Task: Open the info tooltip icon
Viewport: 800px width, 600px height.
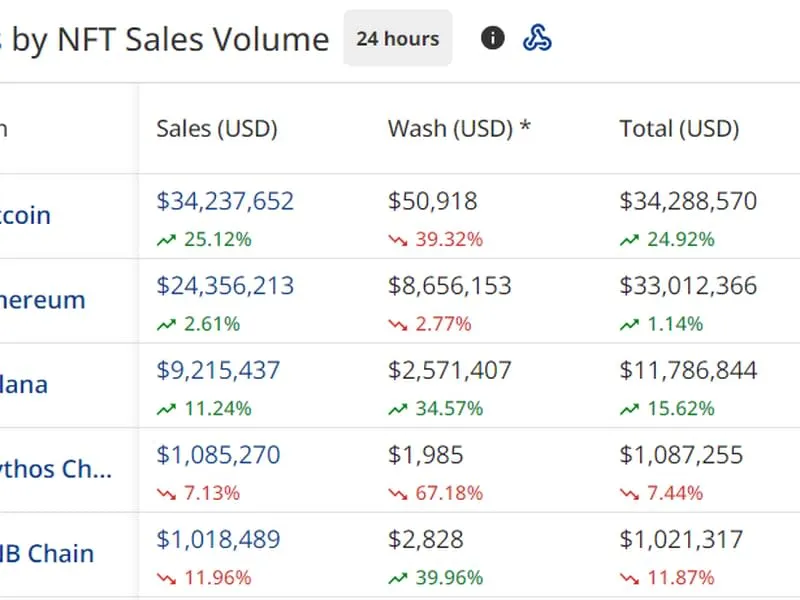Action: pyautogui.click(x=492, y=38)
